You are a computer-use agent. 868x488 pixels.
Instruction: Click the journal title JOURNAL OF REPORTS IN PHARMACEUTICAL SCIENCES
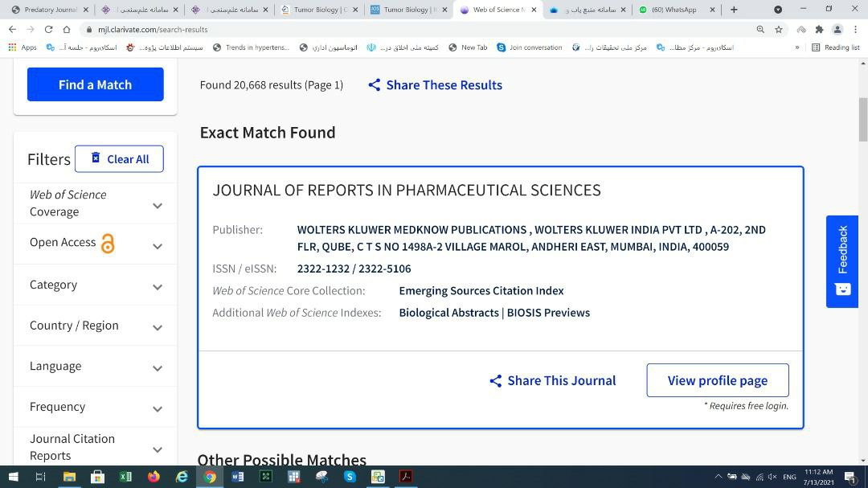click(407, 190)
